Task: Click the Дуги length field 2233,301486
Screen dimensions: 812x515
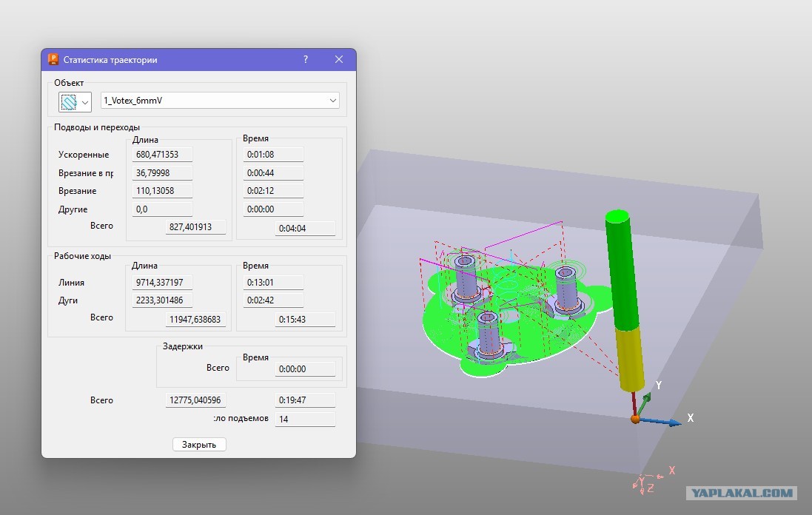Action: (162, 300)
